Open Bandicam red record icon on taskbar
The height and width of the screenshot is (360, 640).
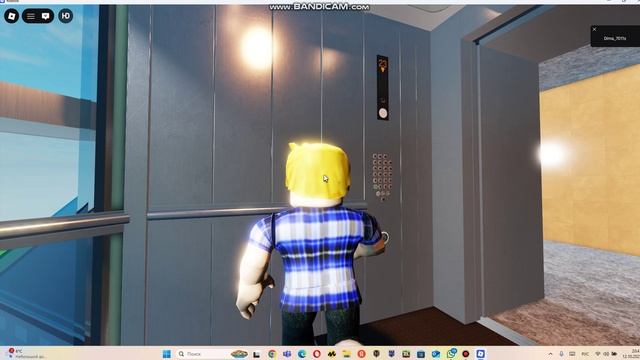point(465,354)
